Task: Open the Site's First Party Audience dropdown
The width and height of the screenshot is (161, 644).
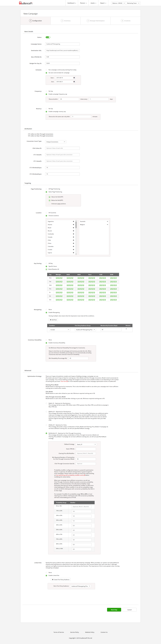Action: [81, 586]
